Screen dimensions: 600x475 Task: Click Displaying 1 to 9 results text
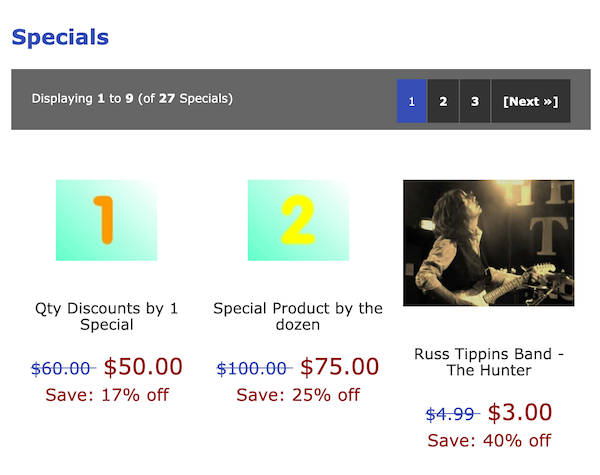tap(132, 99)
